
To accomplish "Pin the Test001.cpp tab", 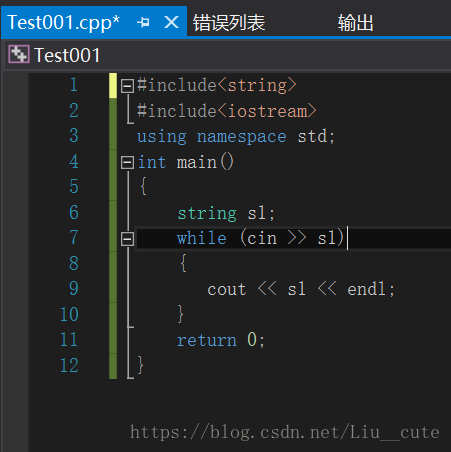I will (143, 23).
